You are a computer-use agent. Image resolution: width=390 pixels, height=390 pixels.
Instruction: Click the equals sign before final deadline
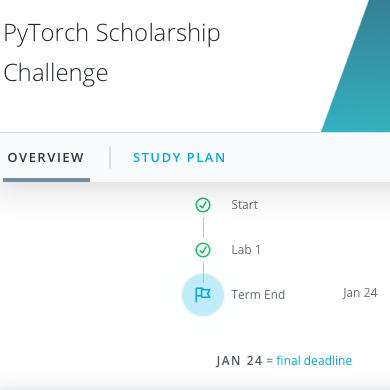(x=269, y=361)
